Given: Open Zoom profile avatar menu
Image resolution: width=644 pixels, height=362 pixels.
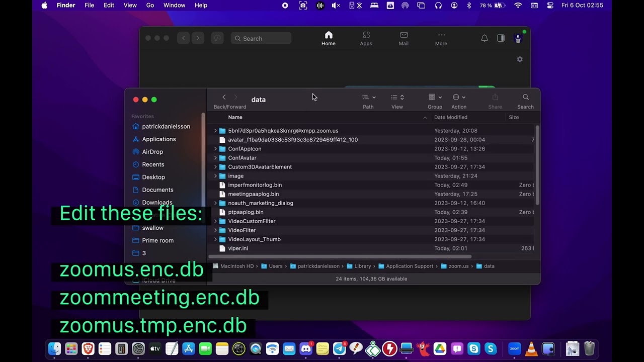Looking at the screenshot, I should [x=518, y=38].
